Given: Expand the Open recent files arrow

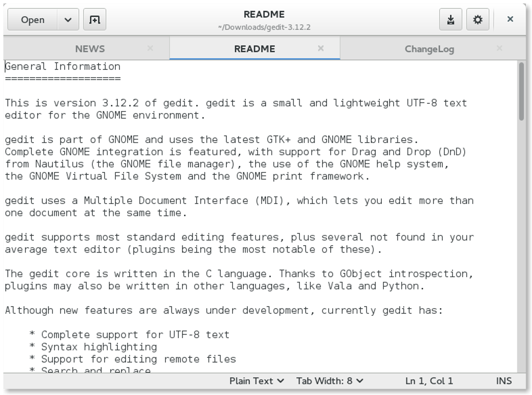Looking at the screenshot, I should (68, 20).
